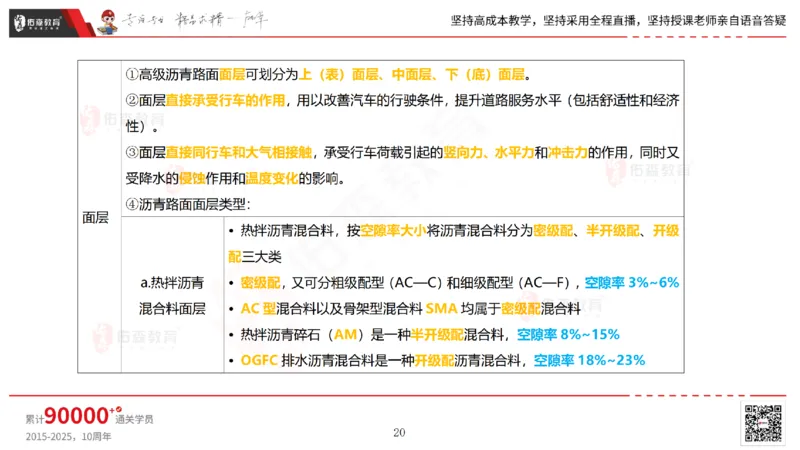
Task: Click blue text '空隙率 8%~15%'
Action: click(568, 335)
